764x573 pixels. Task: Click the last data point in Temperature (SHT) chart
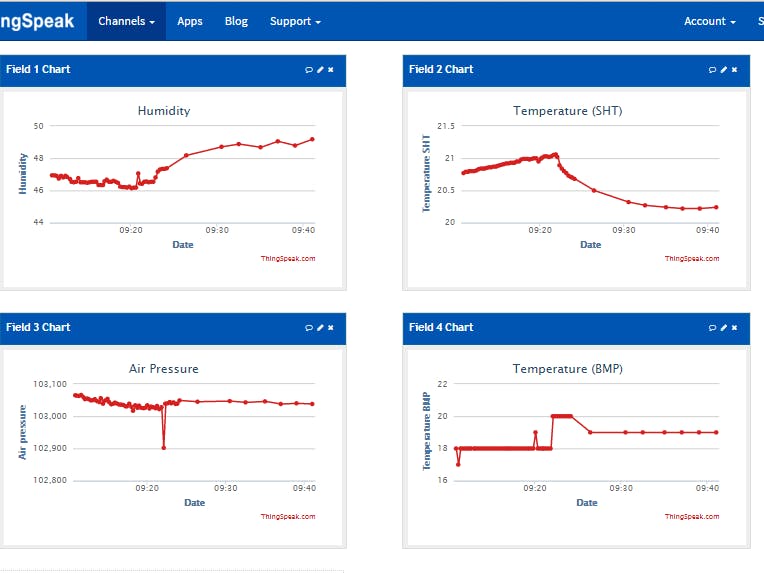coord(716,208)
